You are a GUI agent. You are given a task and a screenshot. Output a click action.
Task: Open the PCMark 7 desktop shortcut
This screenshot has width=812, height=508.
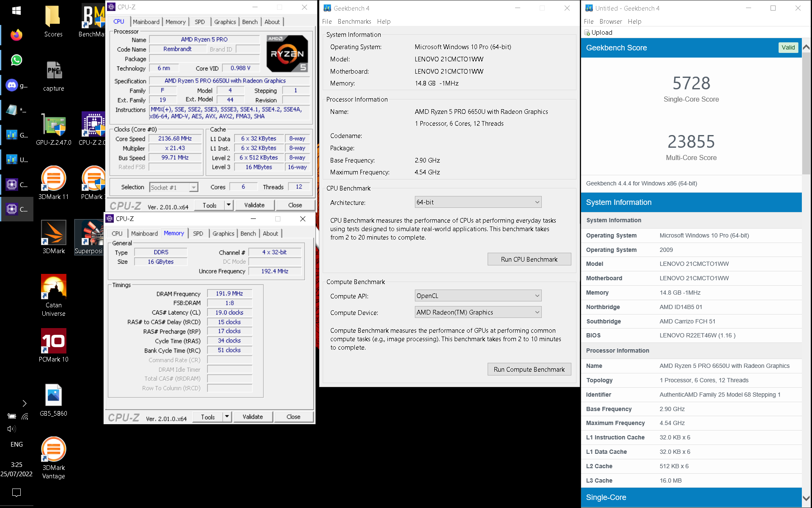coord(93,183)
